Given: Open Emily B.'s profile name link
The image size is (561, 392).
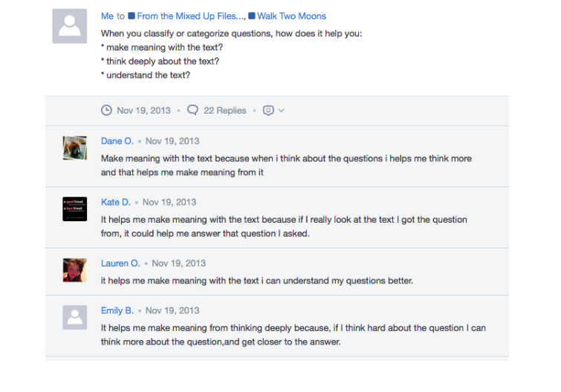Looking at the screenshot, I should click(117, 310).
